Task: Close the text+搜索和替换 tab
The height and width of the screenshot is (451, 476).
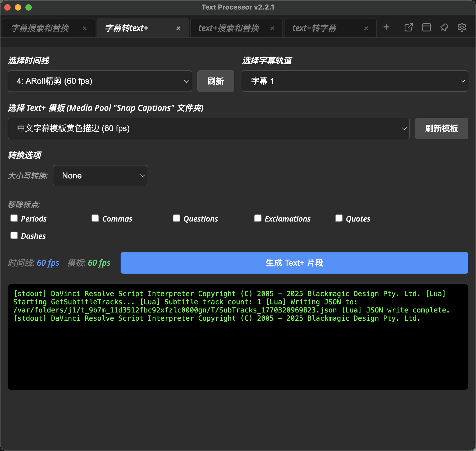Action: [272, 28]
